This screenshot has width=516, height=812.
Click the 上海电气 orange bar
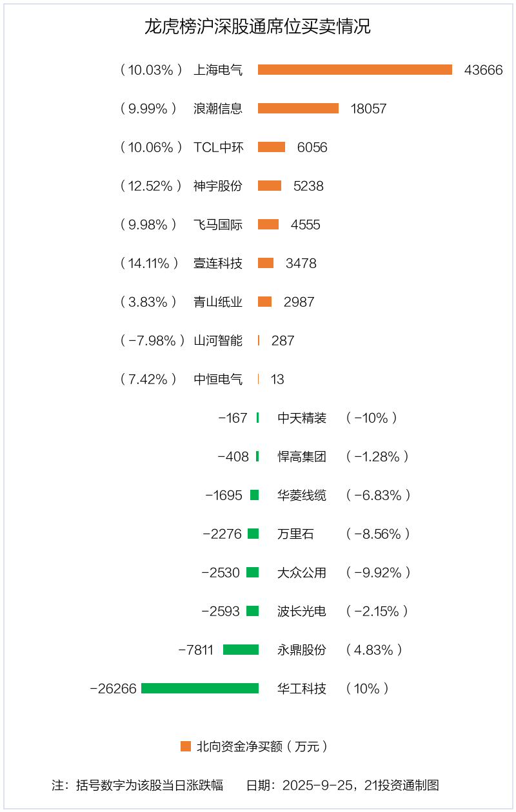[x=355, y=70]
